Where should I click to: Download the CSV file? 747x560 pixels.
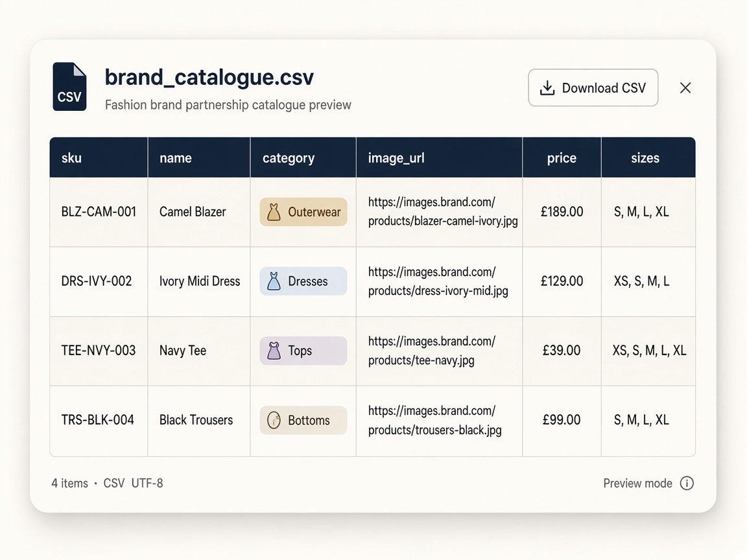(593, 87)
